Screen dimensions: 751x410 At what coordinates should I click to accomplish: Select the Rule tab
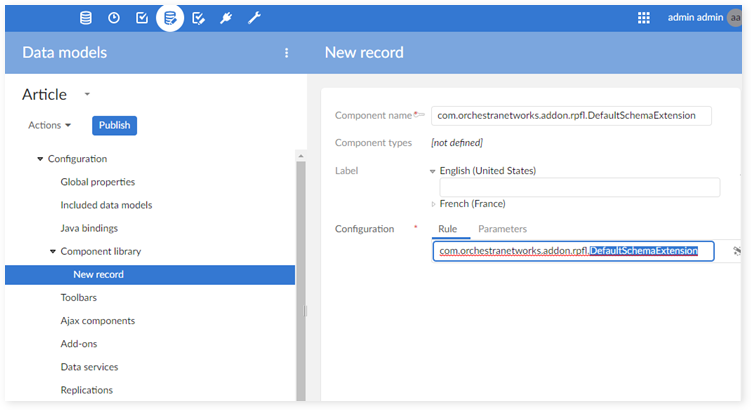447,229
